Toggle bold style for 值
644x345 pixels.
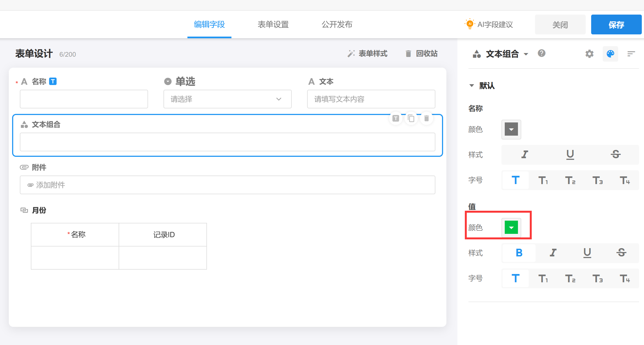(519, 253)
